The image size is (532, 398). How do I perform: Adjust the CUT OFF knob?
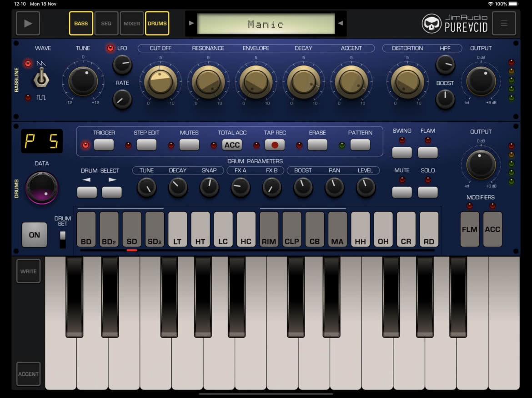tap(161, 82)
